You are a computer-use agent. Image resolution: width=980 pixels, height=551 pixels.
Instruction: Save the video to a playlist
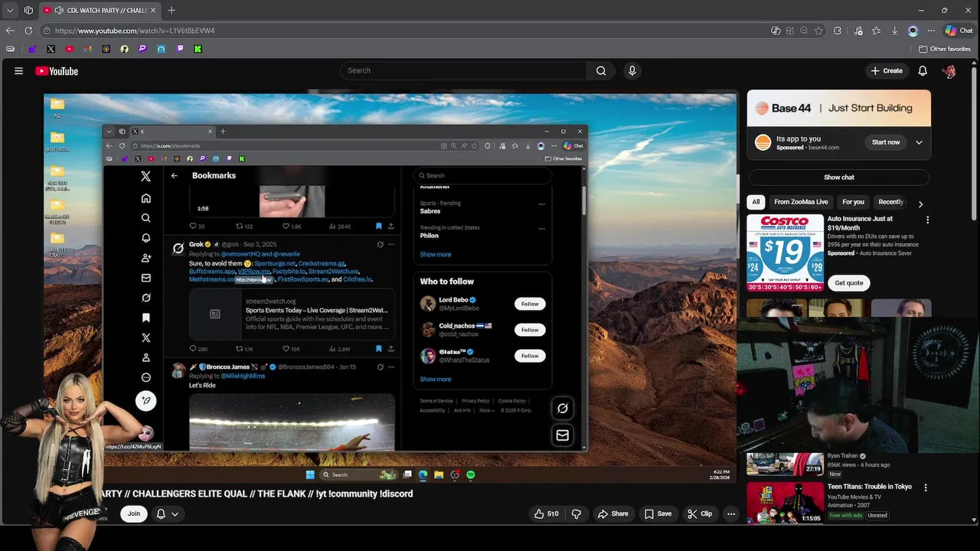[x=658, y=514]
